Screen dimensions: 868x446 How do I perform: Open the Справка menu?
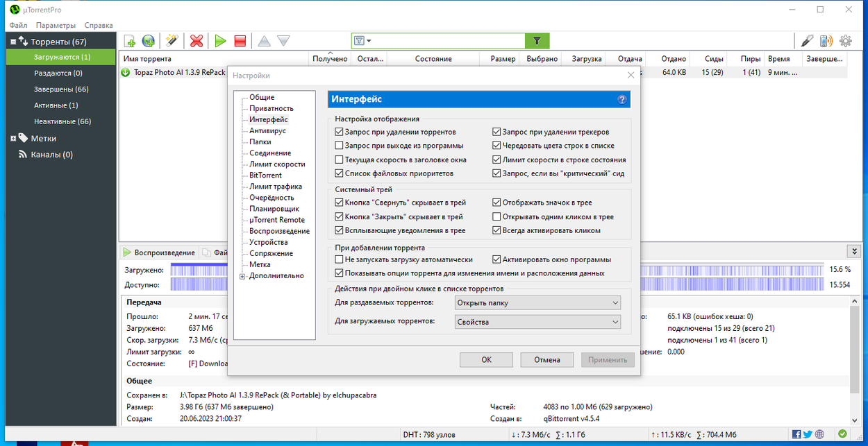point(99,25)
